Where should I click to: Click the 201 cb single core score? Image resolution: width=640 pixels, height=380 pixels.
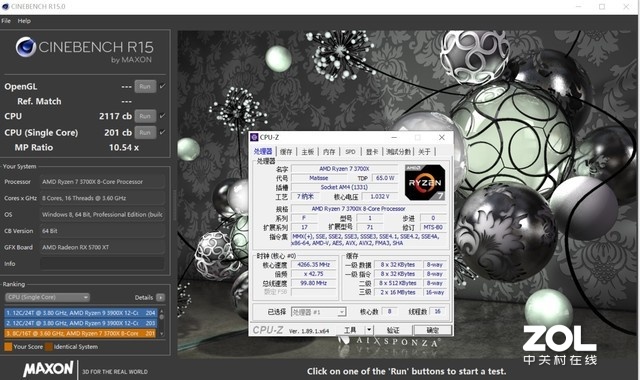(118, 133)
